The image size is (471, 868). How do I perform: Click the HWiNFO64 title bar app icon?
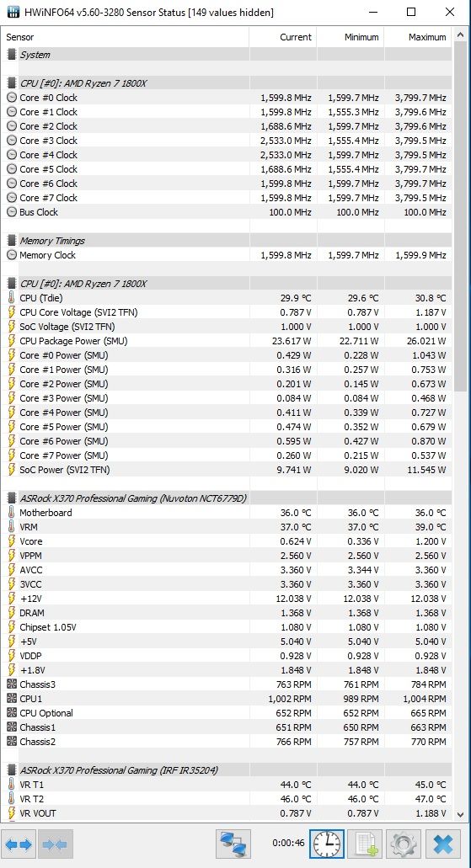13,12
